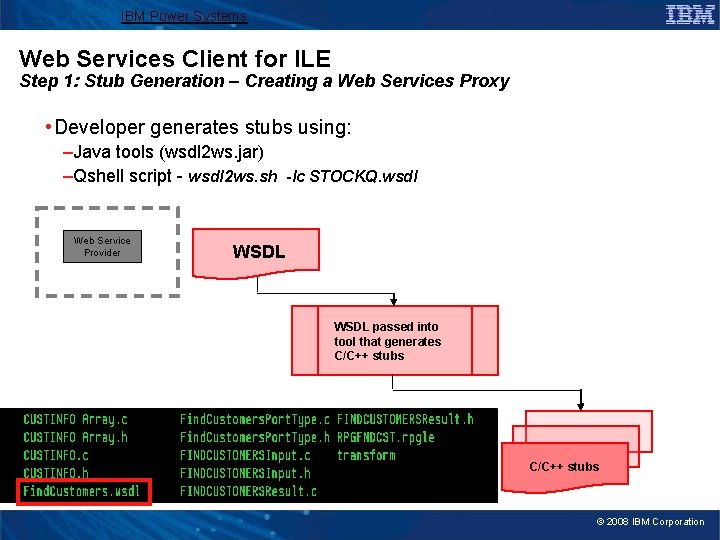
Task: Select the 'WSDL passed into tool' process box
Action: point(395,341)
